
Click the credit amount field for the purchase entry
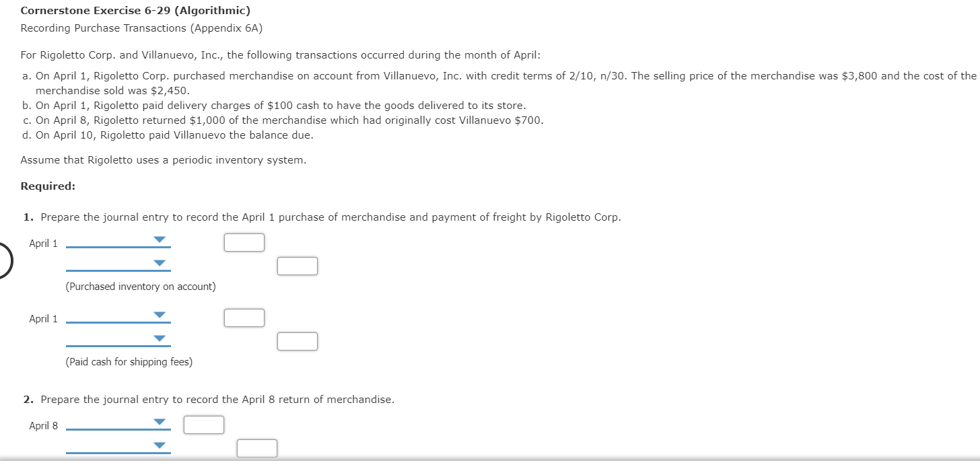point(297,266)
